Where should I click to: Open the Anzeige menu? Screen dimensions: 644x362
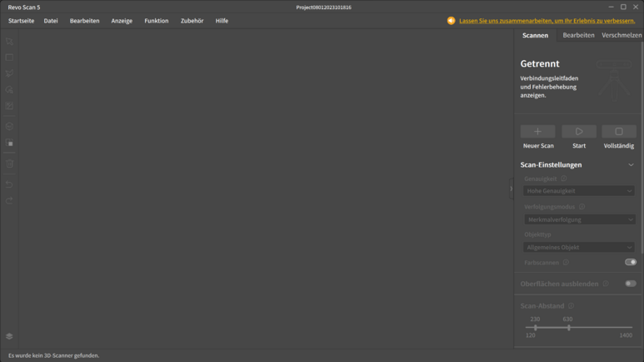122,21
